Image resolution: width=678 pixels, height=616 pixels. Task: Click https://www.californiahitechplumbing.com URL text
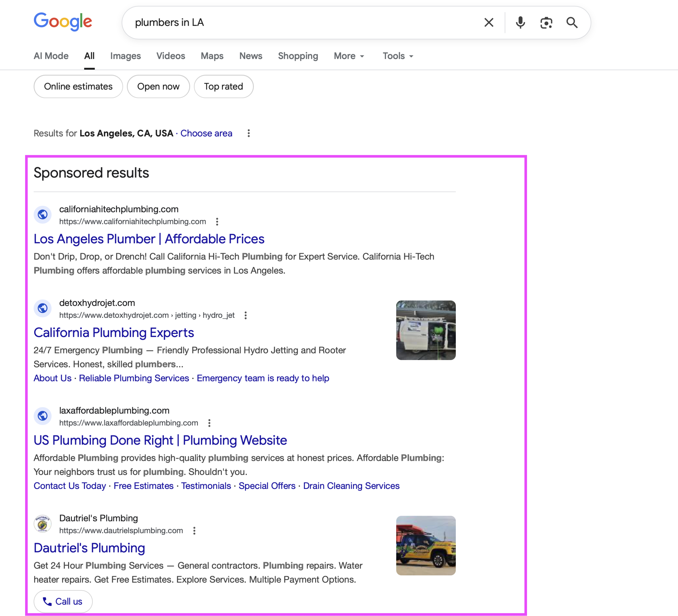[132, 222]
